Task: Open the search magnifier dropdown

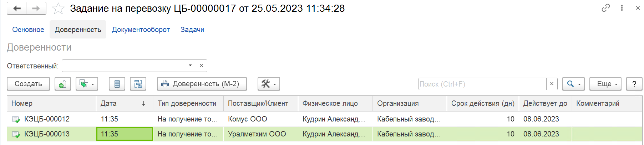Action: coord(573,84)
